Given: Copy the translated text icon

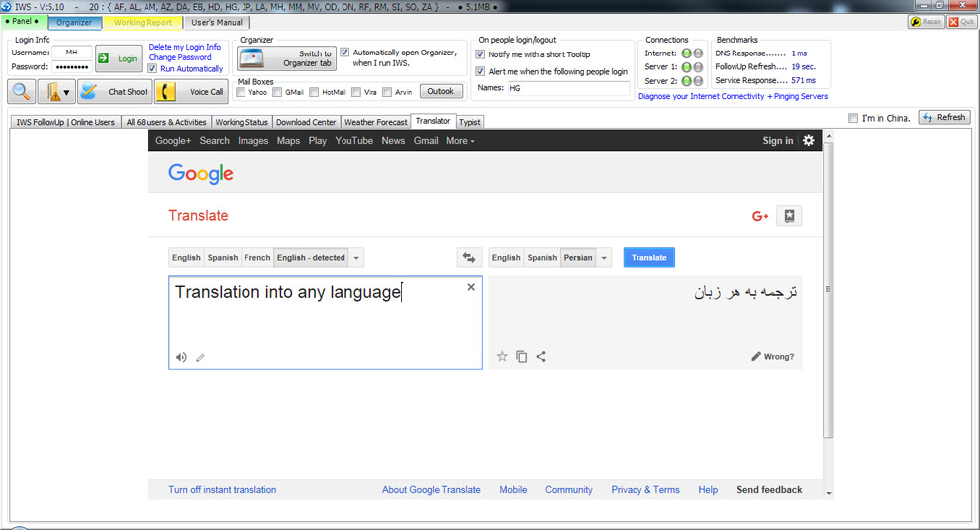Looking at the screenshot, I should (x=522, y=356).
